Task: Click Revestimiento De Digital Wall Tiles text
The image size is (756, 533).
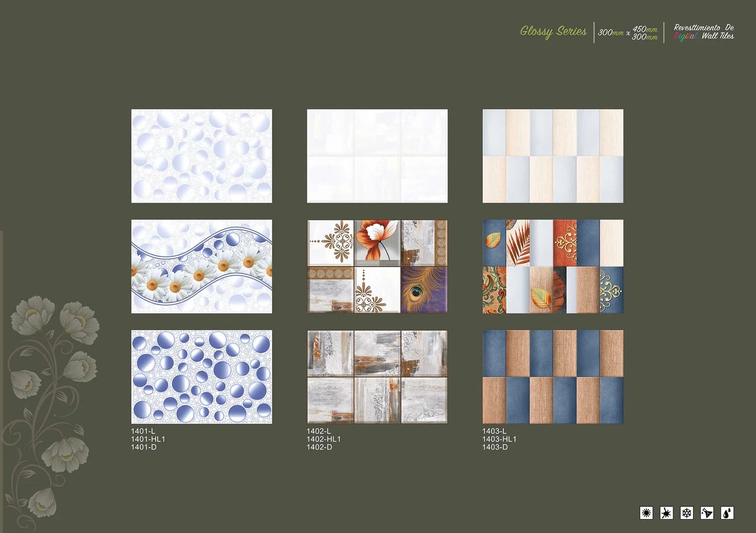Action: pos(704,32)
